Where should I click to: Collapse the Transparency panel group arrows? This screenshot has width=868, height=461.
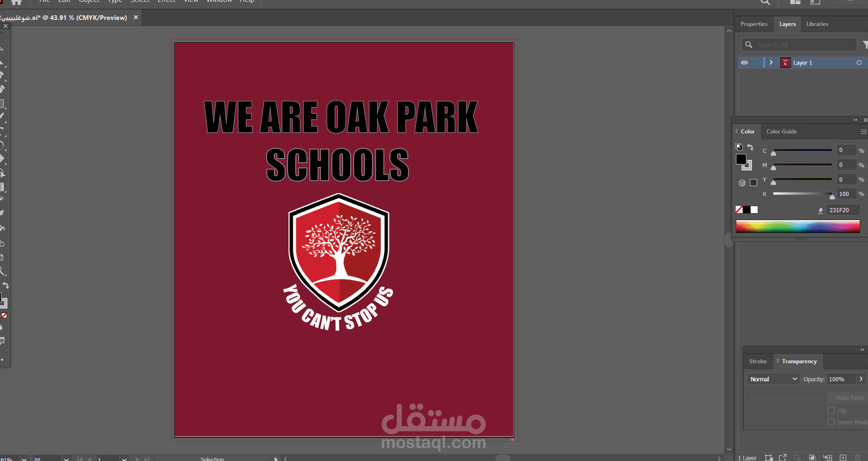tap(862, 350)
